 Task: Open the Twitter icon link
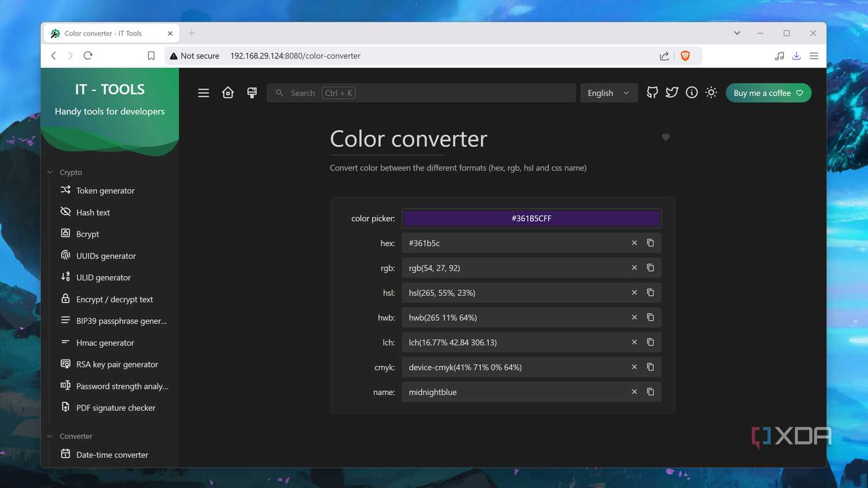672,93
